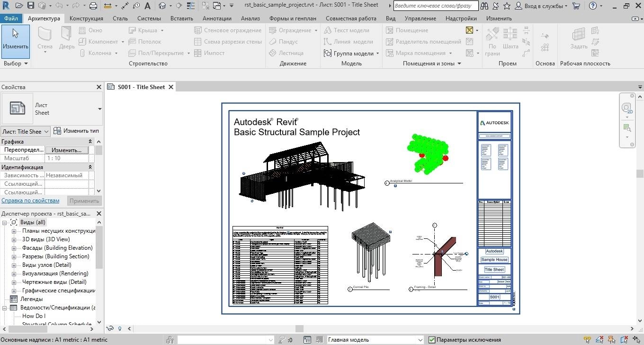Expand 3D виды (3D View) tree node

pos(14,239)
